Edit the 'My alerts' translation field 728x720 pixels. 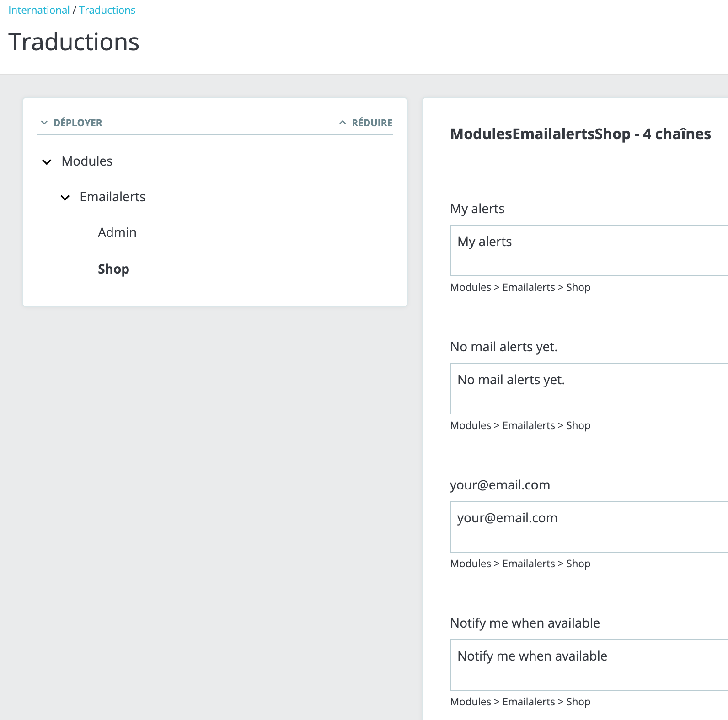coord(589,251)
